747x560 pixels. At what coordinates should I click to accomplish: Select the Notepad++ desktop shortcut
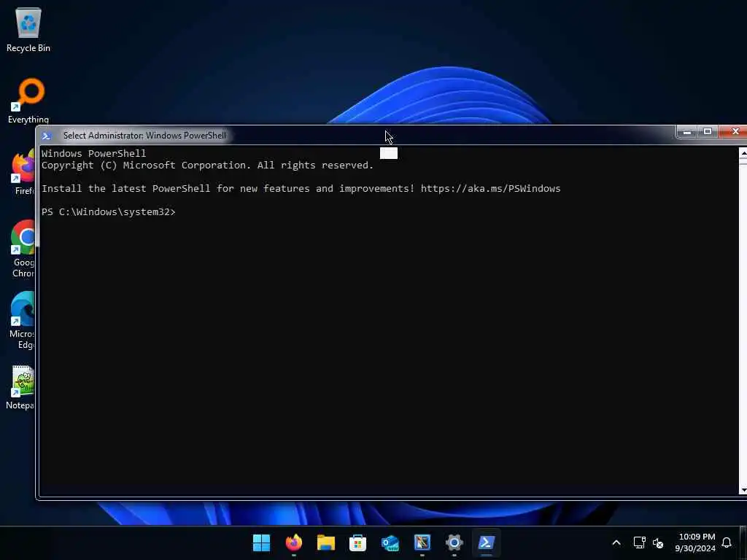click(21, 387)
